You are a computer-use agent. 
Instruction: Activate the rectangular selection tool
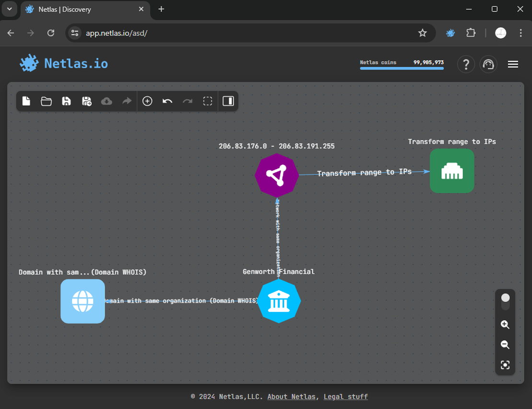pos(208,101)
